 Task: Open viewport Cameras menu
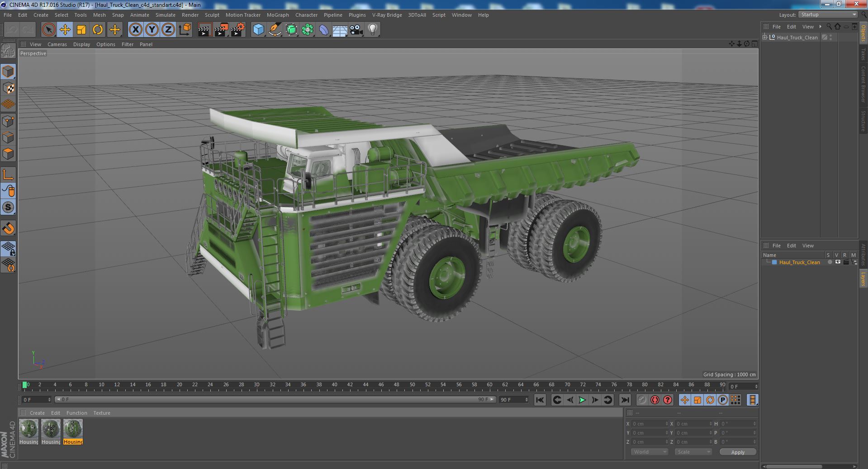pyautogui.click(x=57, y=44)
